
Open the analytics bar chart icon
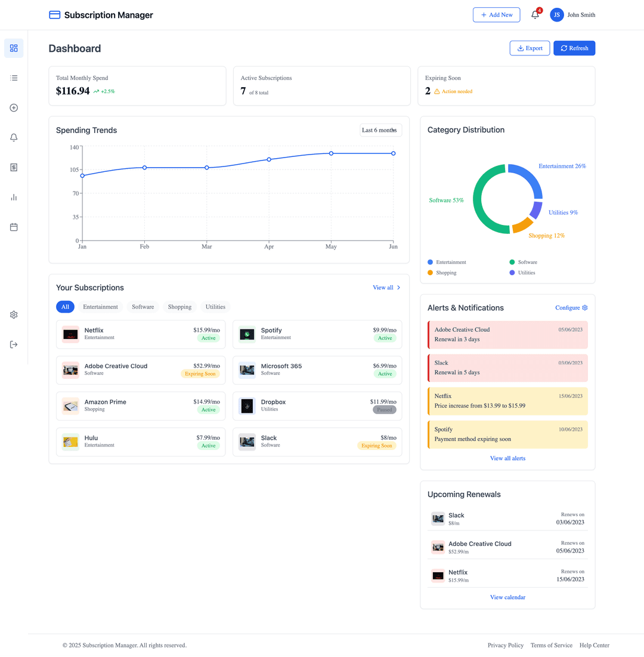tap(14, 197)
